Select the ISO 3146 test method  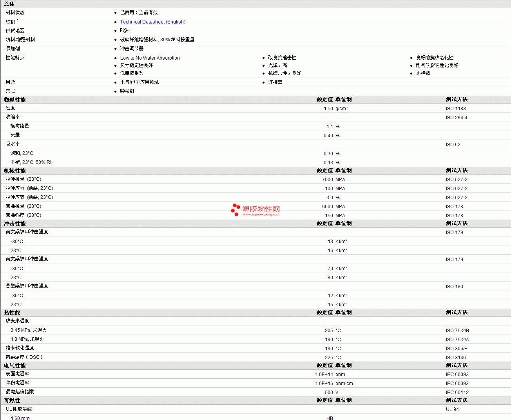[456, 358]
